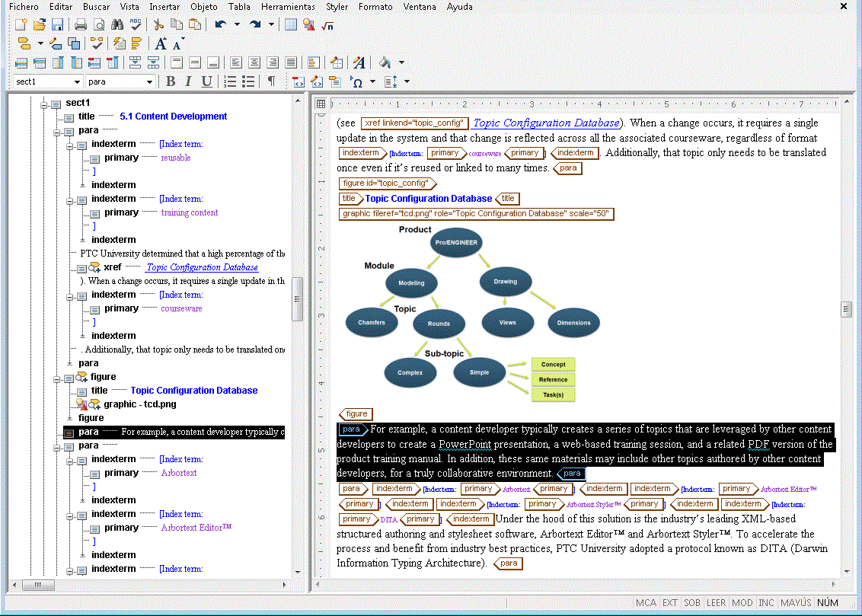Click the Spell check ABC icon
862x616 pixels.
pyautogui.click(x=136, y=24)
